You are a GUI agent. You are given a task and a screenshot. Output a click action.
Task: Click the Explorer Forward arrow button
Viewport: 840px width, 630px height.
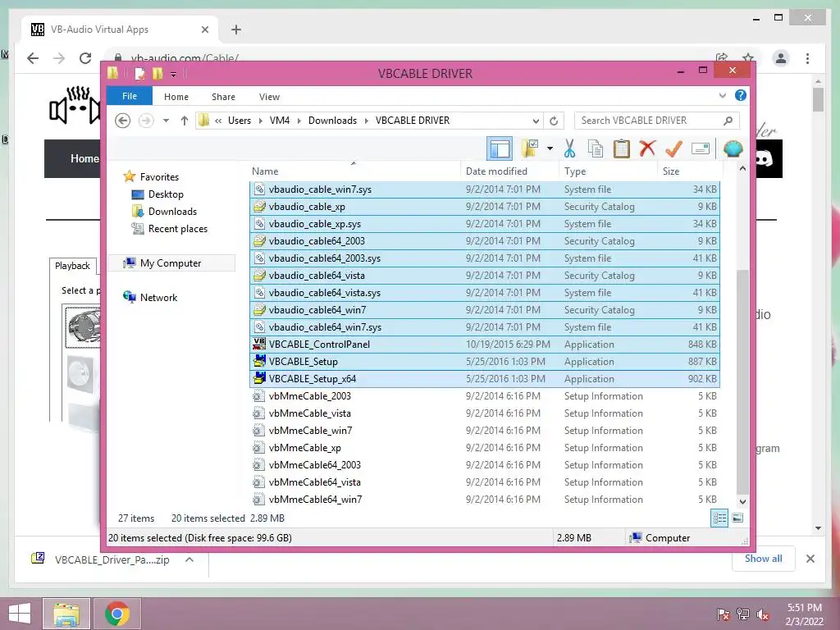[x=146, y=121]
